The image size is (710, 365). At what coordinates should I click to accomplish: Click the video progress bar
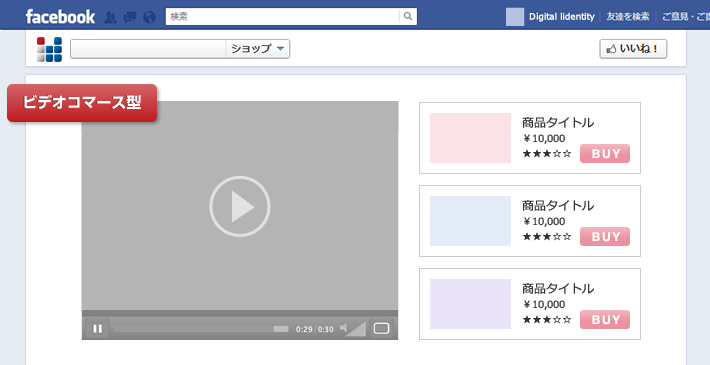point(201,329)
